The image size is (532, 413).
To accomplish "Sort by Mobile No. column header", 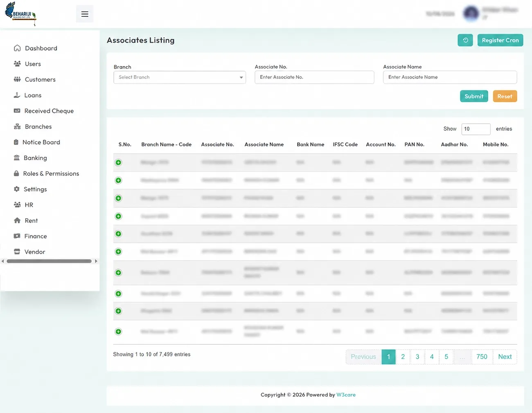I will click(x=496, y=144).
